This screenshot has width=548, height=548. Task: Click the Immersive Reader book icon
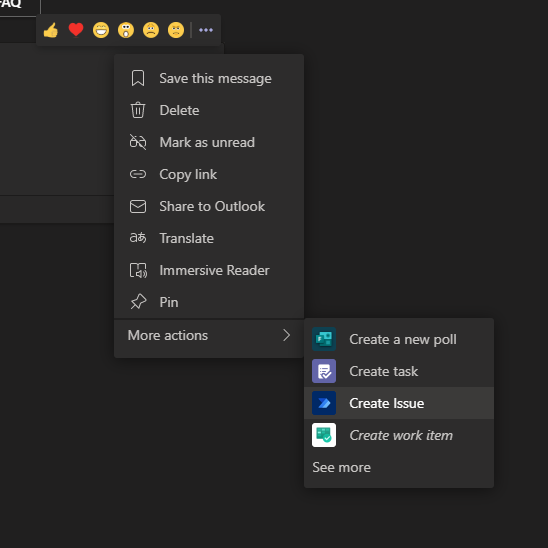tap(138, 270)
